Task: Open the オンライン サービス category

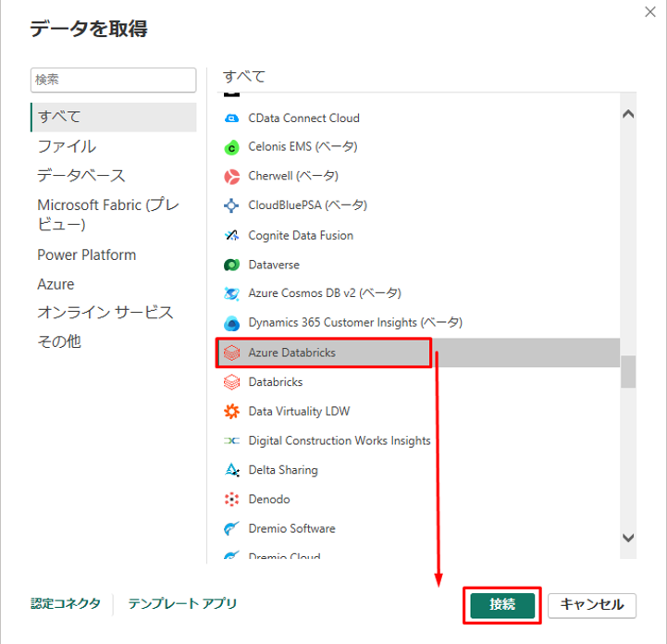Action: tap(105, 312)
